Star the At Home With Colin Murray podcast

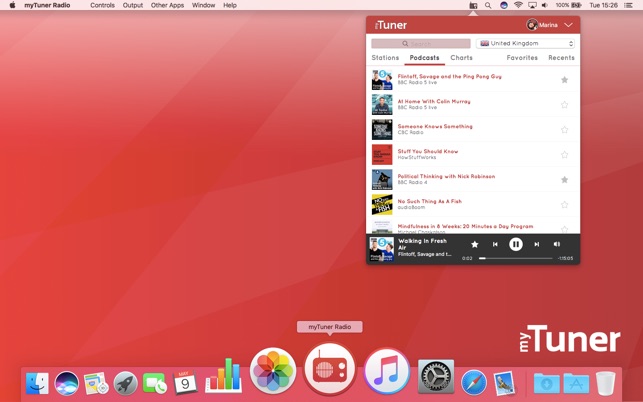(x=564, y=105)
